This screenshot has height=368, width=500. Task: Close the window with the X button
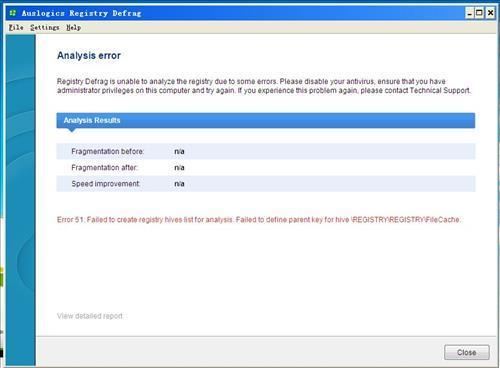490,13
